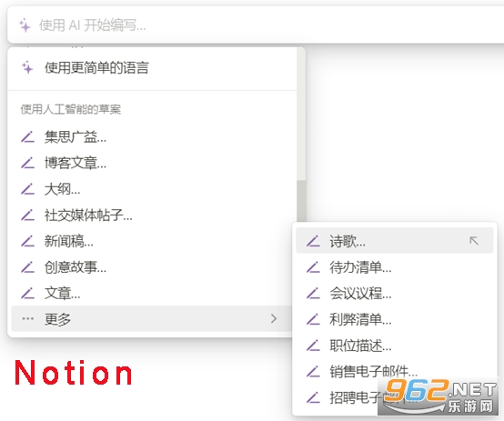Select 会议议程... in the submenu
The image size is (504, 421).
click(395, 294)
